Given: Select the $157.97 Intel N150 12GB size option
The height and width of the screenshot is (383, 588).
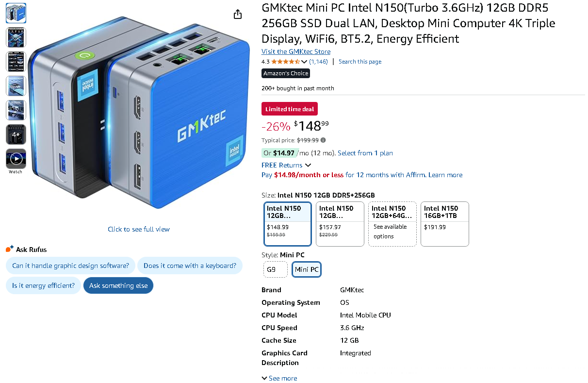Looking at the screenshot, I should pos(340,224).
